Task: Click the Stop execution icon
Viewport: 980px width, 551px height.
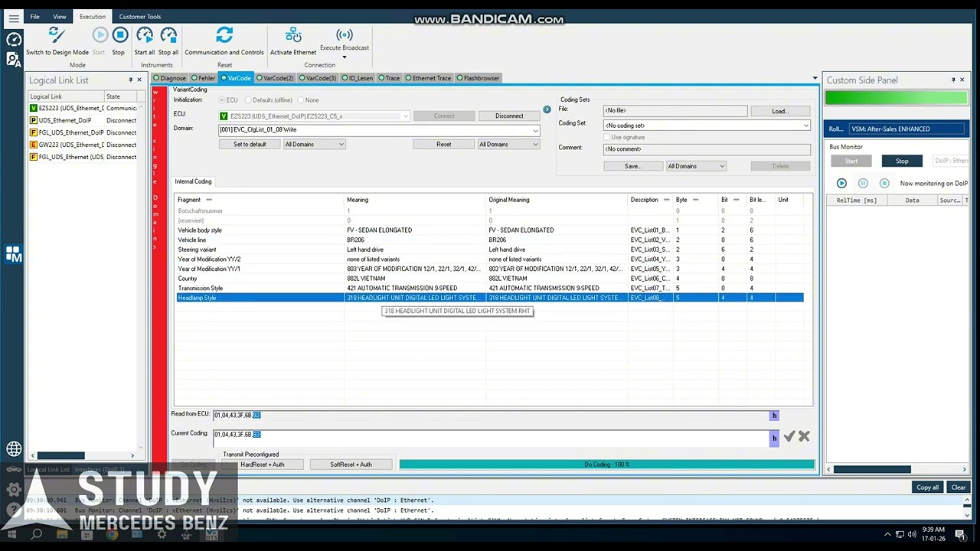Action: (120, 34)
